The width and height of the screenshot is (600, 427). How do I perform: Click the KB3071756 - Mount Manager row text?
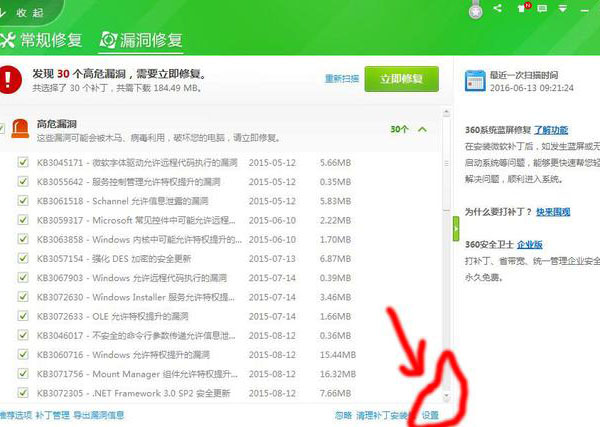point(137,374)
